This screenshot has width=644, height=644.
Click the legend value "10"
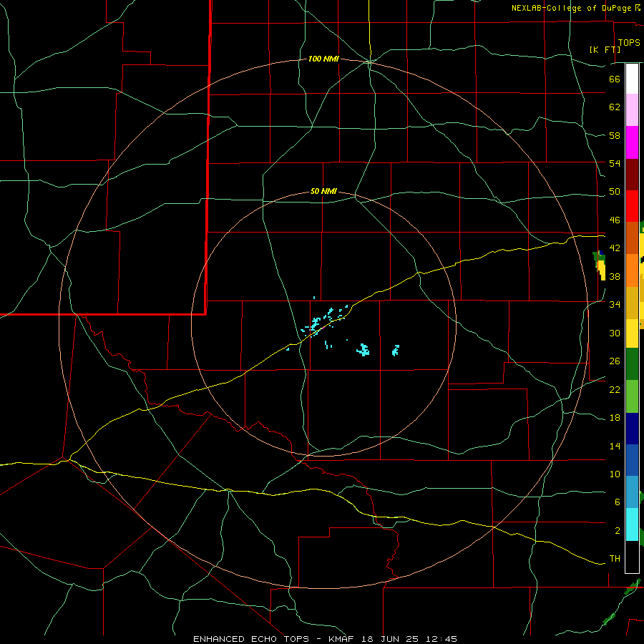coord(615,474)
